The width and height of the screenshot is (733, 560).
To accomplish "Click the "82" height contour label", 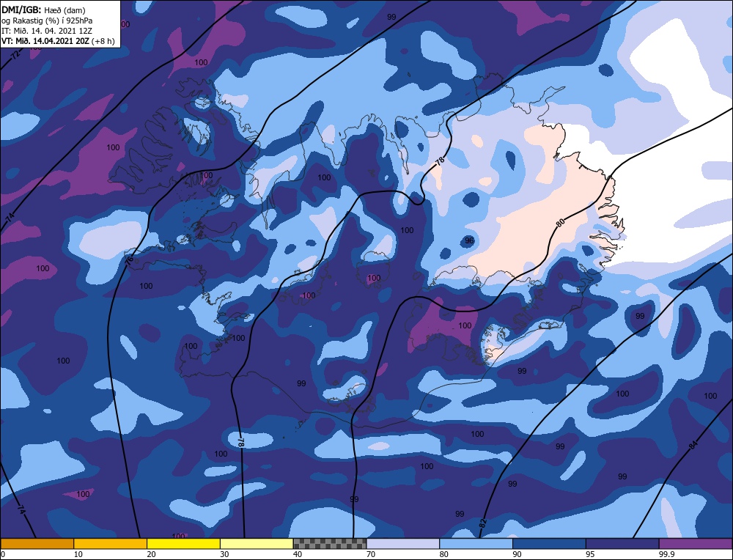I will 483,522.
